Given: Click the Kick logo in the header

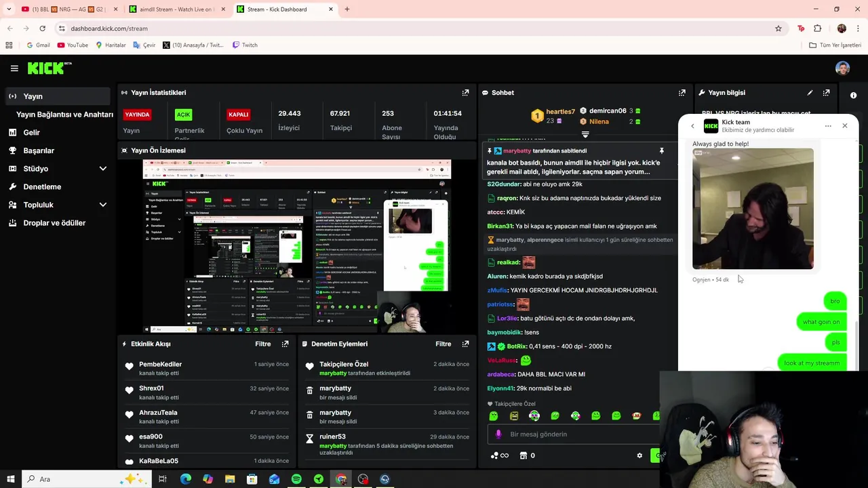Looking at the screenshot, I should 50,68.
